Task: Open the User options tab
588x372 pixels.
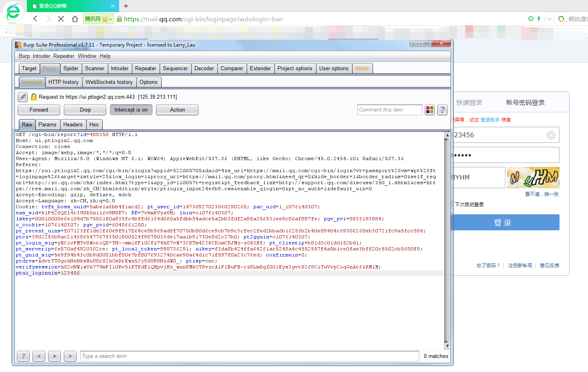Action: pos(334,69)
